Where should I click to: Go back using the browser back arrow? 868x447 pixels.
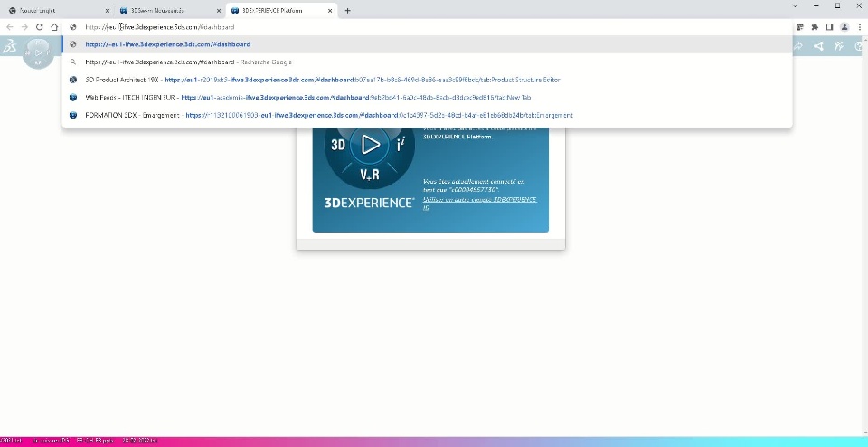[9, 26]
